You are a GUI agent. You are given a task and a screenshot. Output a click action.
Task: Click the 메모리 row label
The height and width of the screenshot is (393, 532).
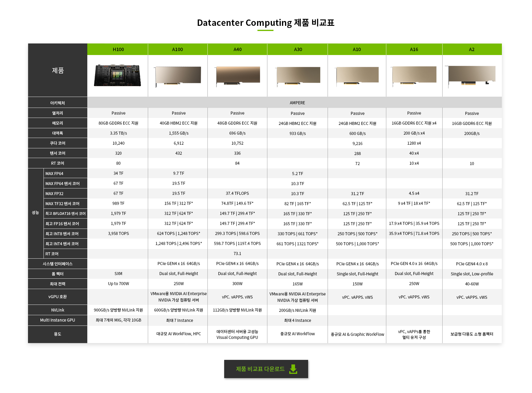click(58, 123)
